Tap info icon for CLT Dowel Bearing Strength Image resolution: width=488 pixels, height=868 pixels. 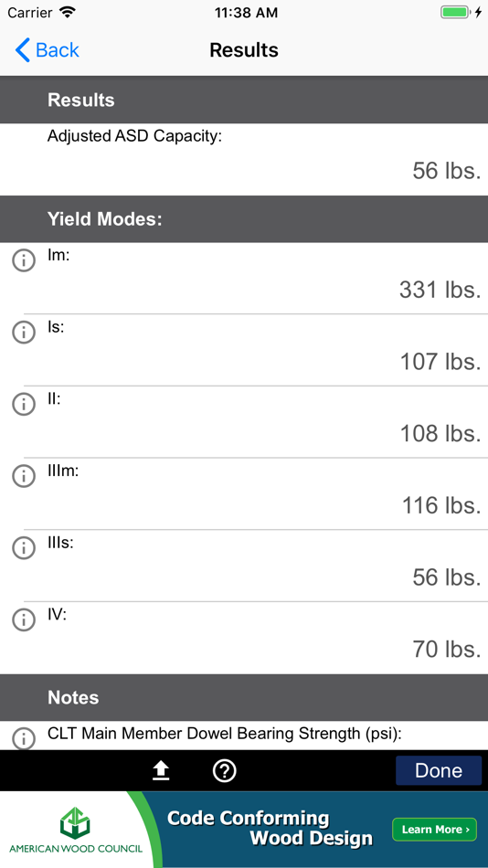pos(24,738)
